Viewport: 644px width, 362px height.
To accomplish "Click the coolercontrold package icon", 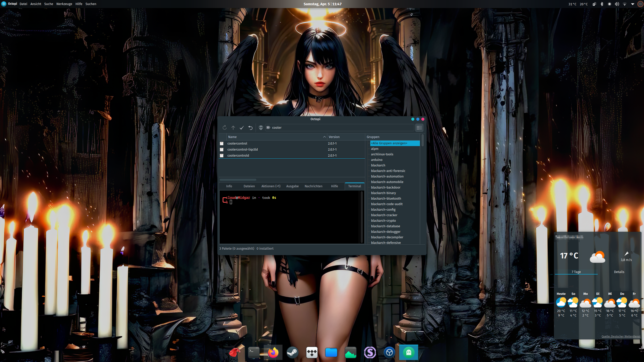I will point(222,156).
